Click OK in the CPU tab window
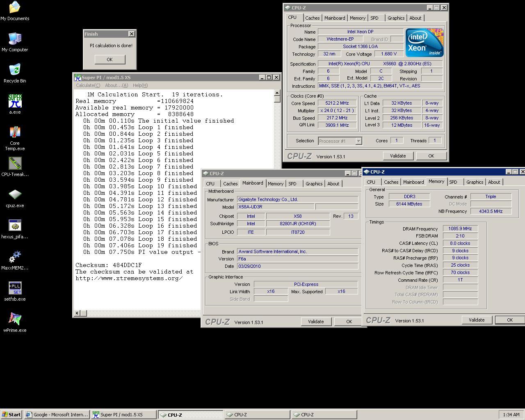525x420 pixels. point(431,156)
